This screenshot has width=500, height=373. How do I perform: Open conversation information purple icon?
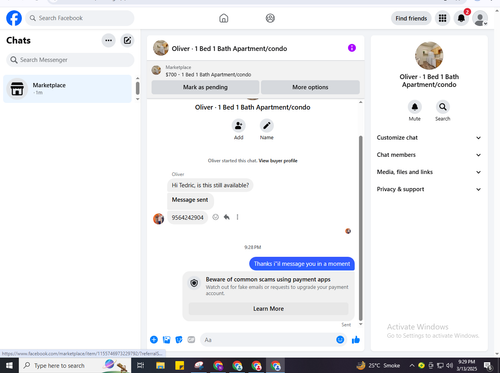352,48
